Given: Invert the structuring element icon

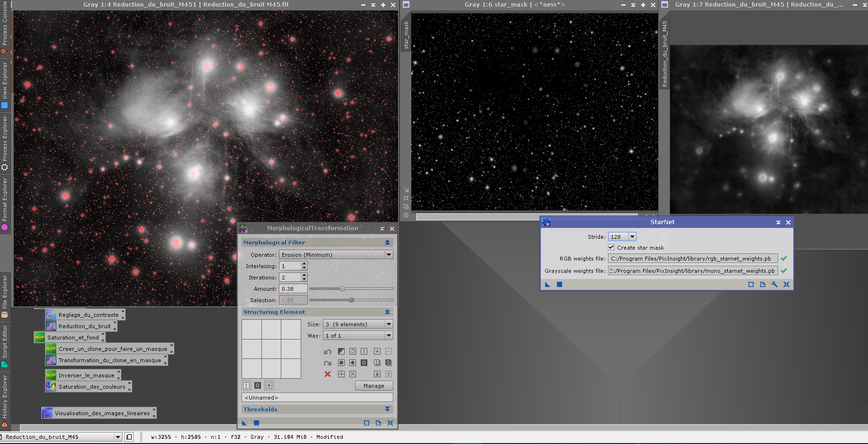Looking at the screenshot, I should [x=341, y=351].
